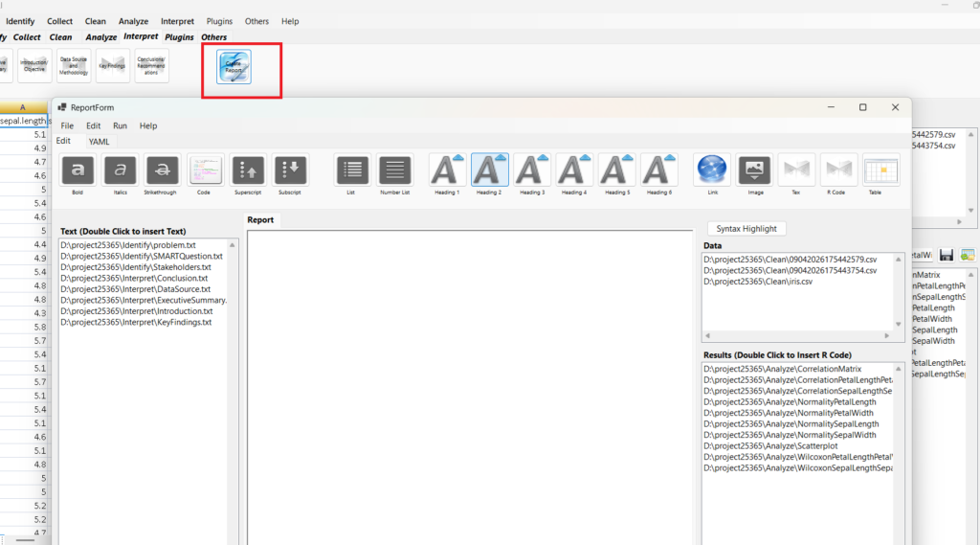The height and width of the screenshot is (545, 980).
Task: Click the Create Report icon
Action: point(234,67)
